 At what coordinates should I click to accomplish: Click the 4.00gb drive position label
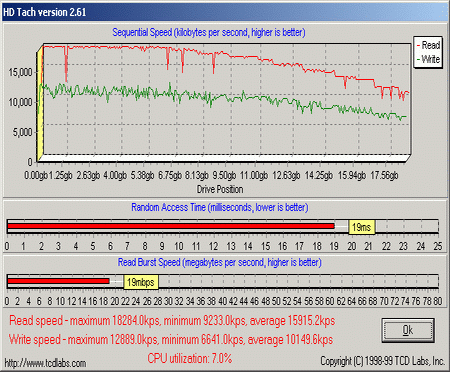pyautogui.click(x=115, y=175)
